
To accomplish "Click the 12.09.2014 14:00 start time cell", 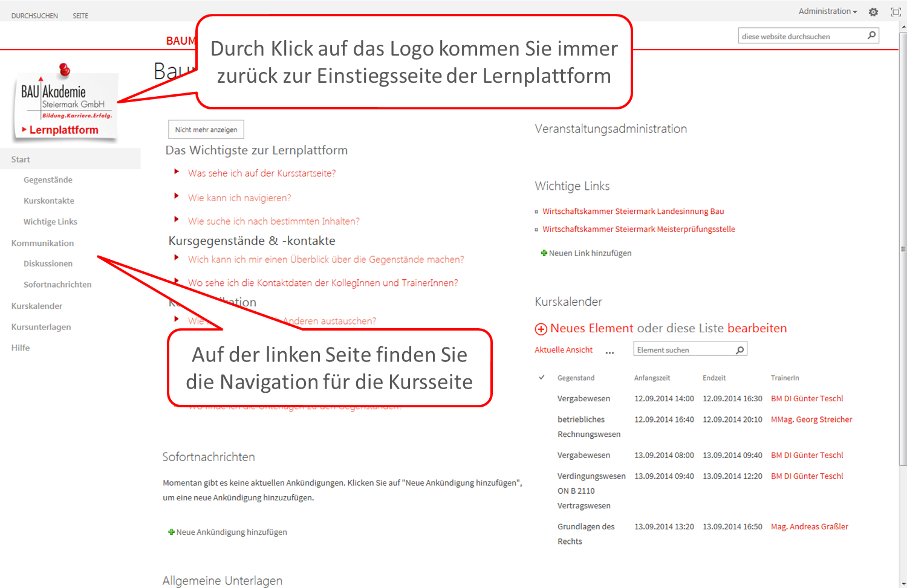I will 664,399.
